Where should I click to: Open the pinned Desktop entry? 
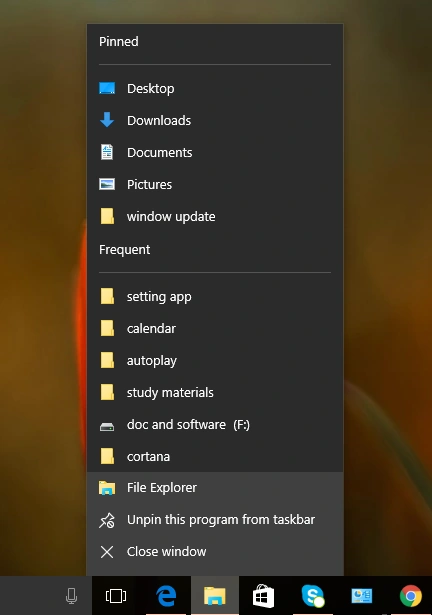click(215, 89)
